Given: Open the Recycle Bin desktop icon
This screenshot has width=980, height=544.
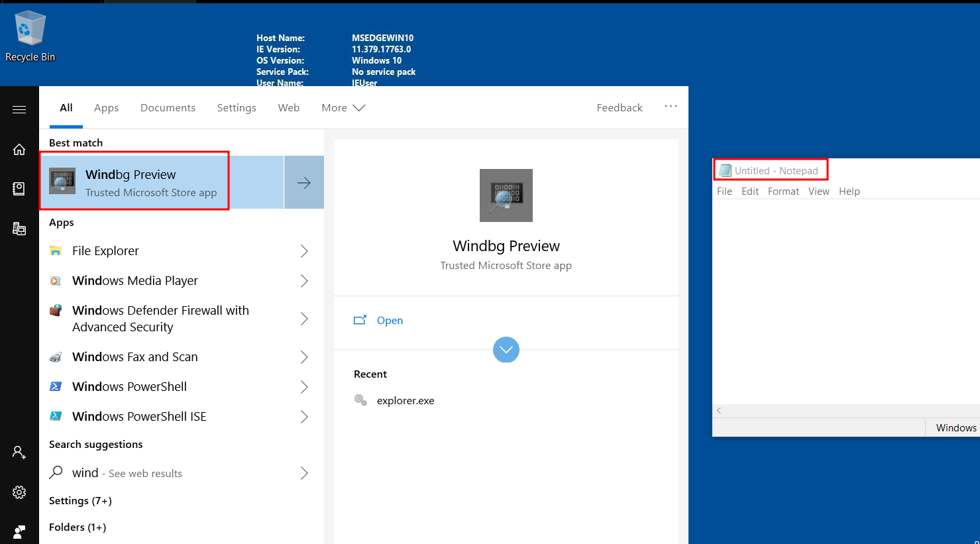Looking at the screenshot, I should pyautogui.click(x=30, y=36).
